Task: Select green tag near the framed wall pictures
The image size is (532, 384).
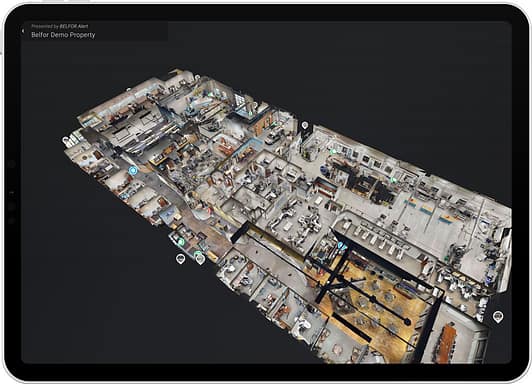Action: click(x=334, y=151)
